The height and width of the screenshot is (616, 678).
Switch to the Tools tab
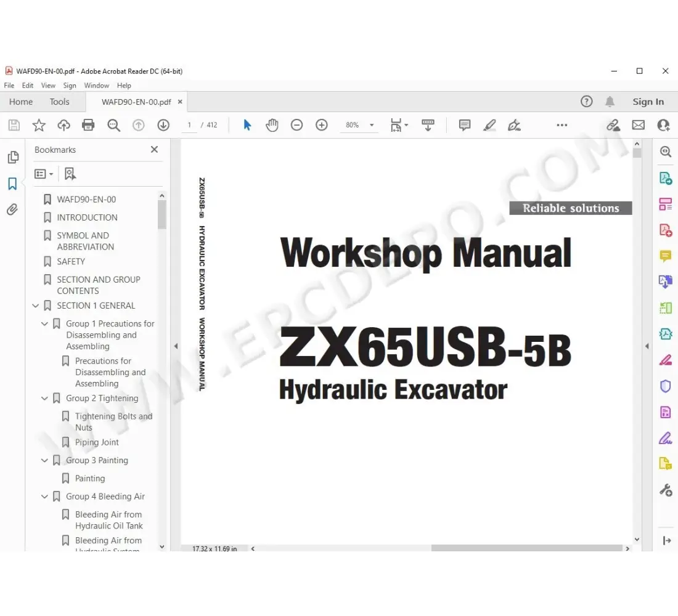click(59, 101)
